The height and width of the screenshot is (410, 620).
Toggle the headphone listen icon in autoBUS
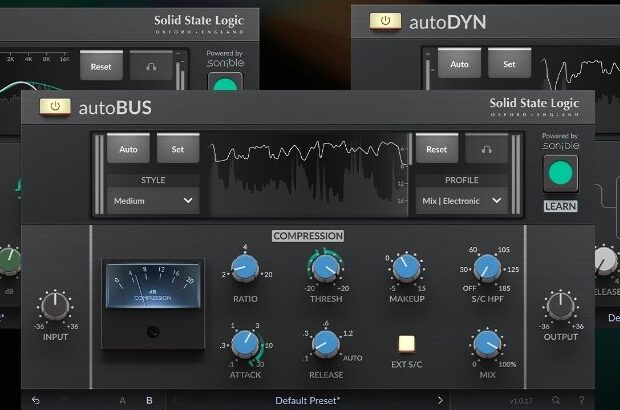pyautogui.click(x=486, y=149)
